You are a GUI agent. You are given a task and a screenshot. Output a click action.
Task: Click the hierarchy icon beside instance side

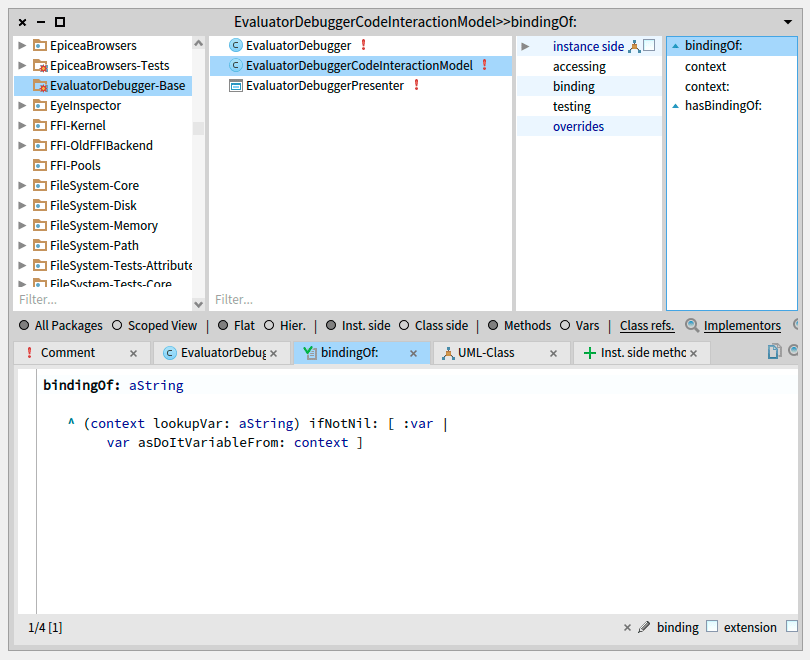click(634, 46)
